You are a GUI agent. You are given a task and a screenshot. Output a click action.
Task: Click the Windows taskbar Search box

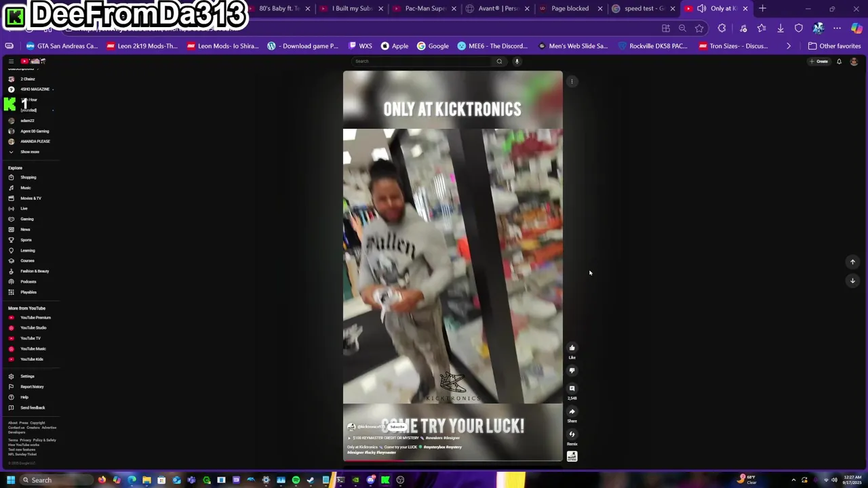(x=57, y=480)
